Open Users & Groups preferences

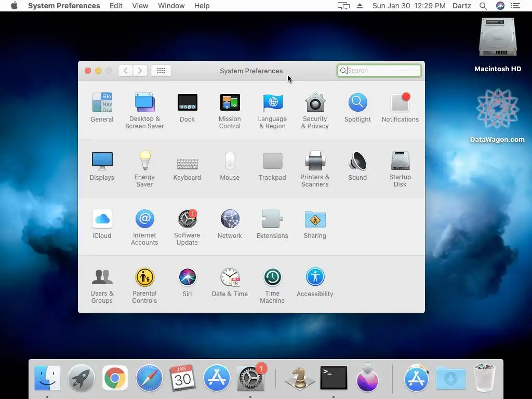pos(102,285)
